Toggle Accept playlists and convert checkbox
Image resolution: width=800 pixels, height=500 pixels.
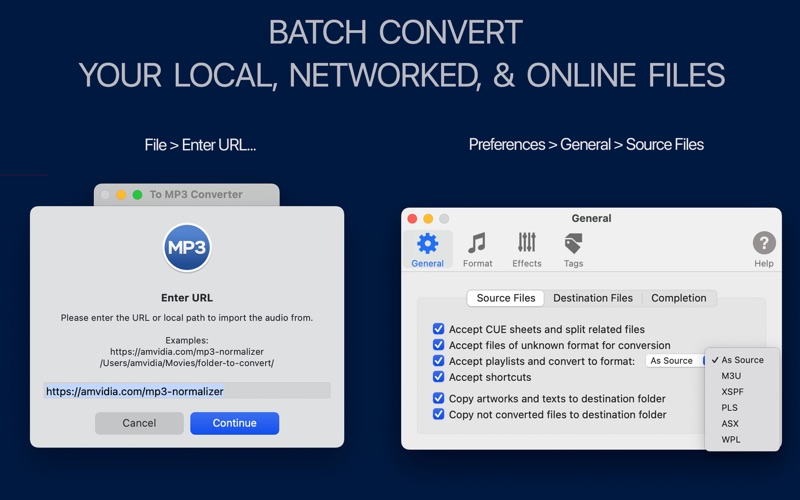coord(438,361)
